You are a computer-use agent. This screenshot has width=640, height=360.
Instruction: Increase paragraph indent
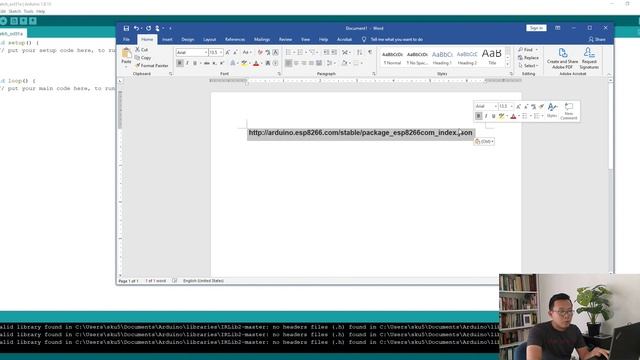334,52
